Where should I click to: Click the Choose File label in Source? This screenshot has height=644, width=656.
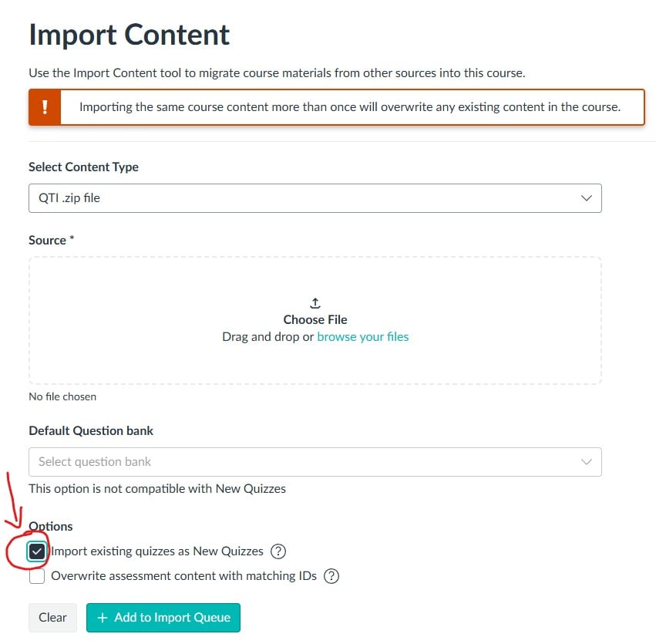click(x=315, y=319)
